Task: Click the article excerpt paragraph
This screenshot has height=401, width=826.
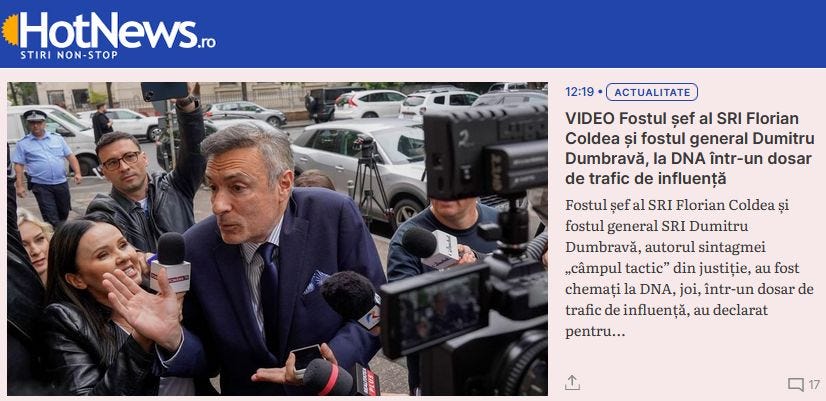Action: [x=689, y=268]
